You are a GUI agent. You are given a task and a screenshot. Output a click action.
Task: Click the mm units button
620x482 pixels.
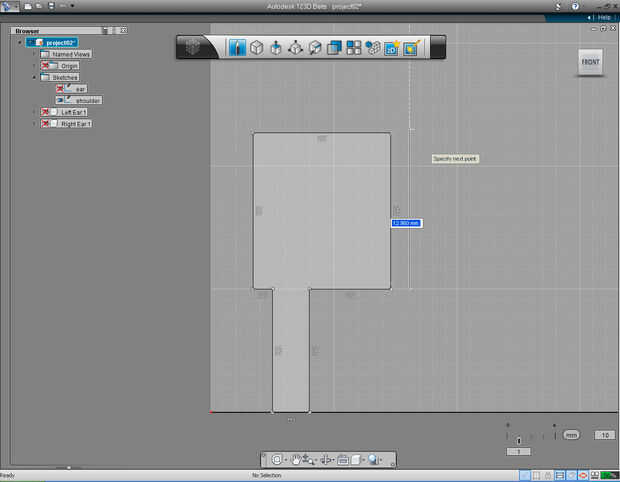pyautogui.click(x=571, y=435)
